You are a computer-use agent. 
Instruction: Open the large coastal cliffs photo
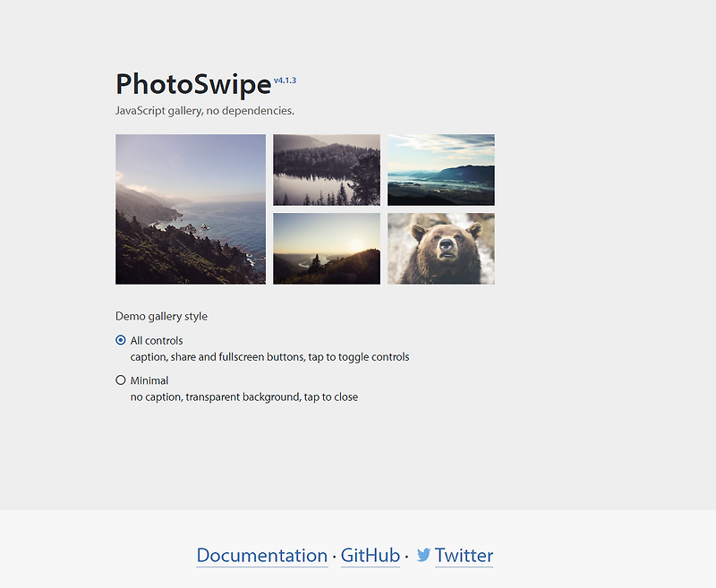tap(190, 209)
